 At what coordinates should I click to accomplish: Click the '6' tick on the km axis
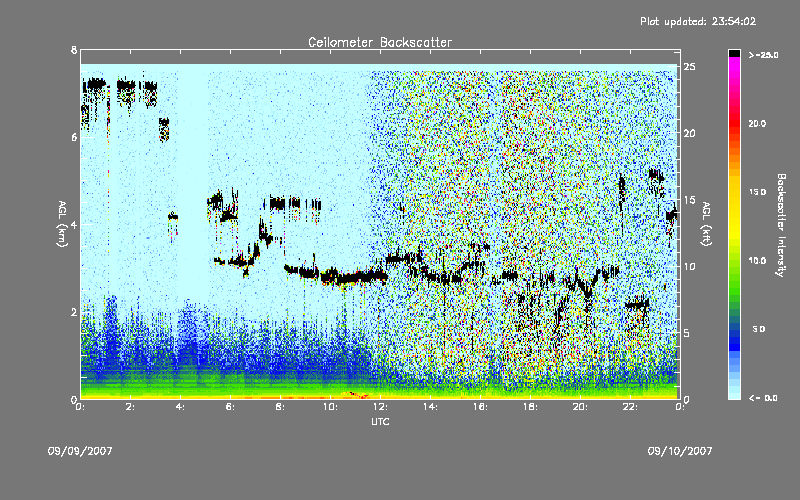[x=74, y=137]
